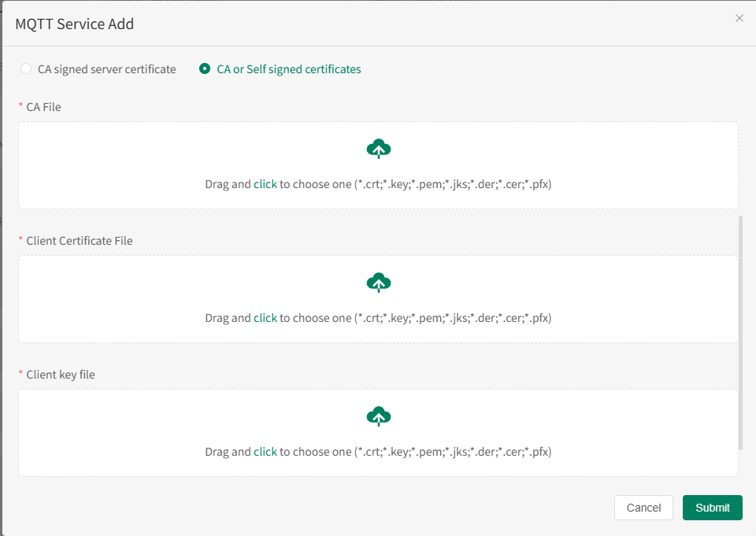The height and width of the screenshot is (536, 756).
Task: Click the "click" link under CA File
Action: 265,184
